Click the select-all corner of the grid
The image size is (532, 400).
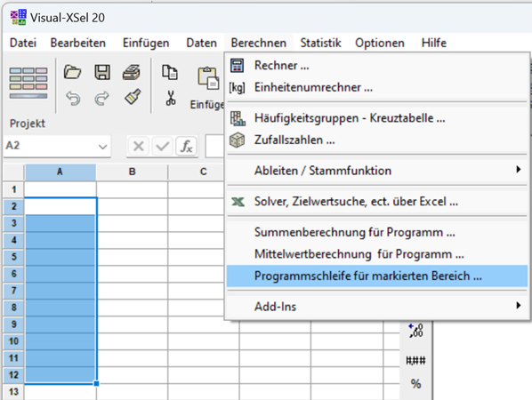[x=13, y=172]
